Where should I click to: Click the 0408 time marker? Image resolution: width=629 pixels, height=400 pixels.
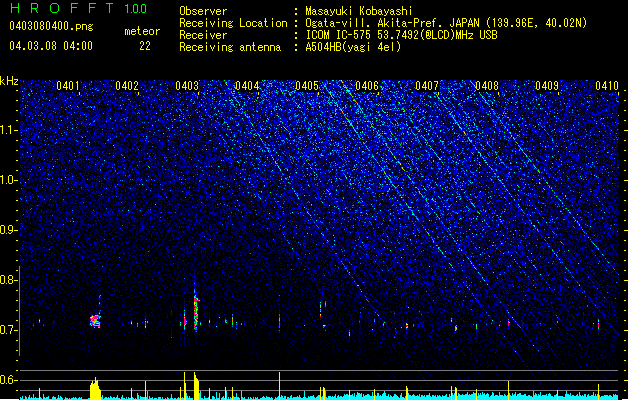pyautogui.click(x=487, y=86)
